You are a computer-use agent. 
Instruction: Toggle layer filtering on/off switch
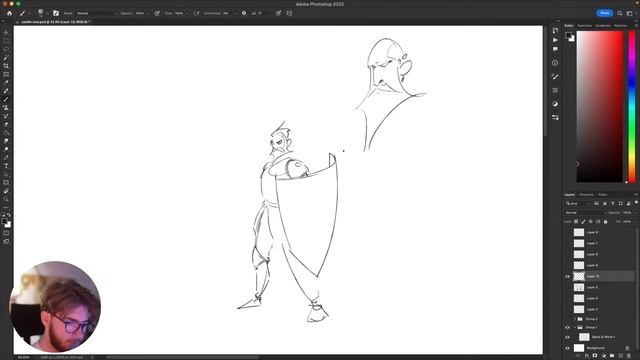pos(636,202)
